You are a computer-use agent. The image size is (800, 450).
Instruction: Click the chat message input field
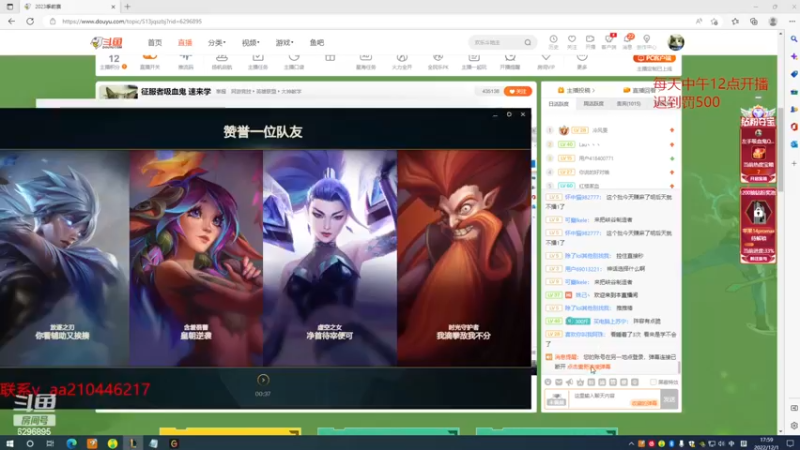616,399
